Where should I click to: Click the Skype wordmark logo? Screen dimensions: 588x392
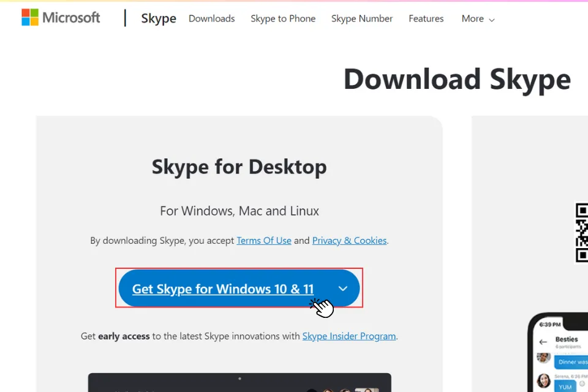[x=158, y=18]
